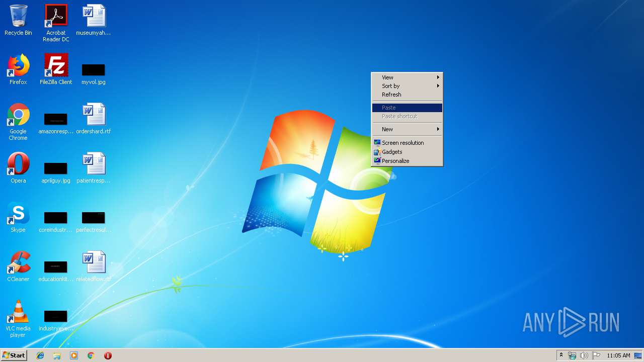The height and width of the screenshot is (362, 644).
Task: Click the Show desktop button
Action: pyautogui.click(x=638, y=355)
